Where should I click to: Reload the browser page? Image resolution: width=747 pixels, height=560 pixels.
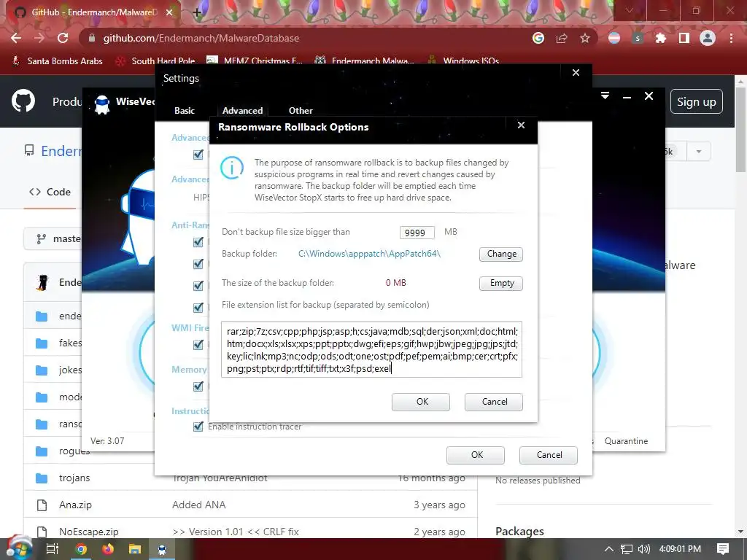pos(63,38)
